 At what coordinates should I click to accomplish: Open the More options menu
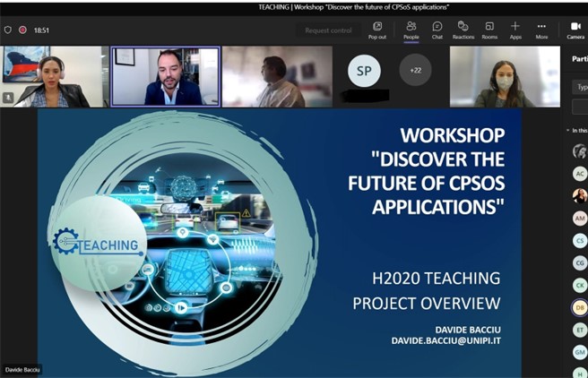(x=541, y=30)
